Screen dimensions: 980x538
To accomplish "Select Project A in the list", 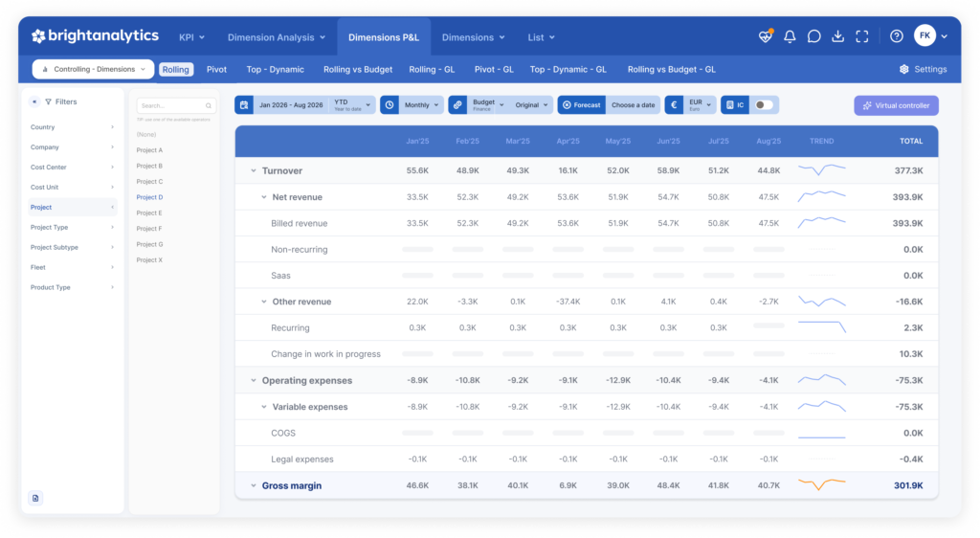I will [149, 150].
